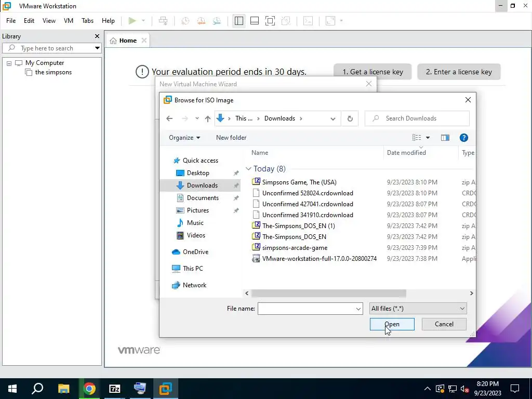Click 2. Enter a license key
The height and width of the screenshot is (399, 532).
pyautogui.click(x=459, y=72)
